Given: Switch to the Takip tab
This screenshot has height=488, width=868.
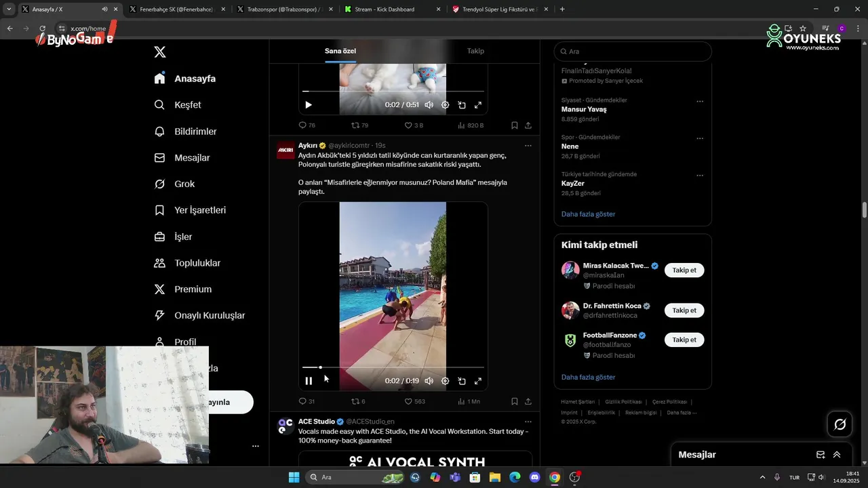Looking at the screenshot, I should coord(475,51).
